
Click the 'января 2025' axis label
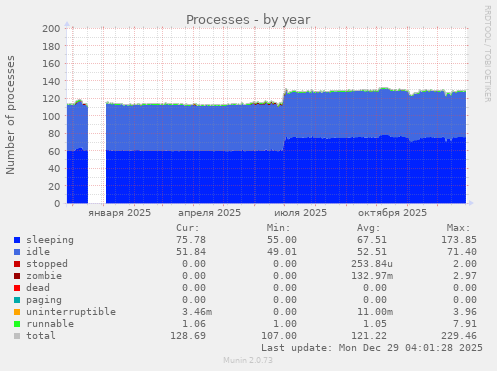tap(119, 213)
